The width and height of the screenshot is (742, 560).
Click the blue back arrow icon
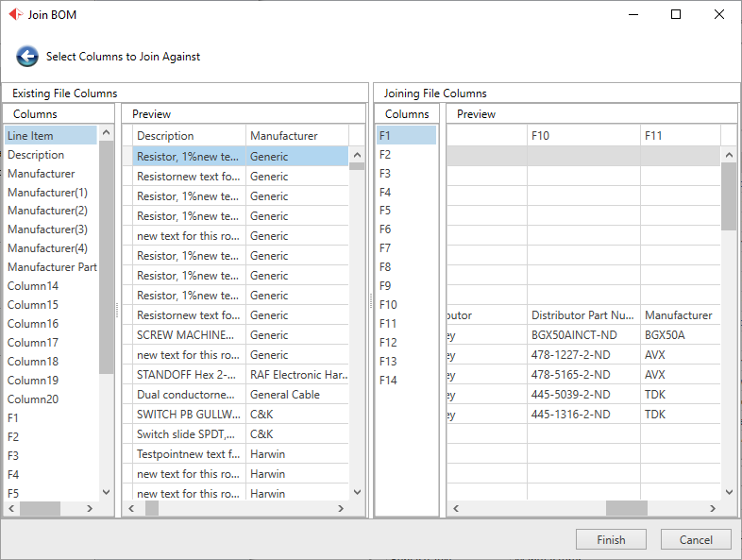click(x=26, y=57)
